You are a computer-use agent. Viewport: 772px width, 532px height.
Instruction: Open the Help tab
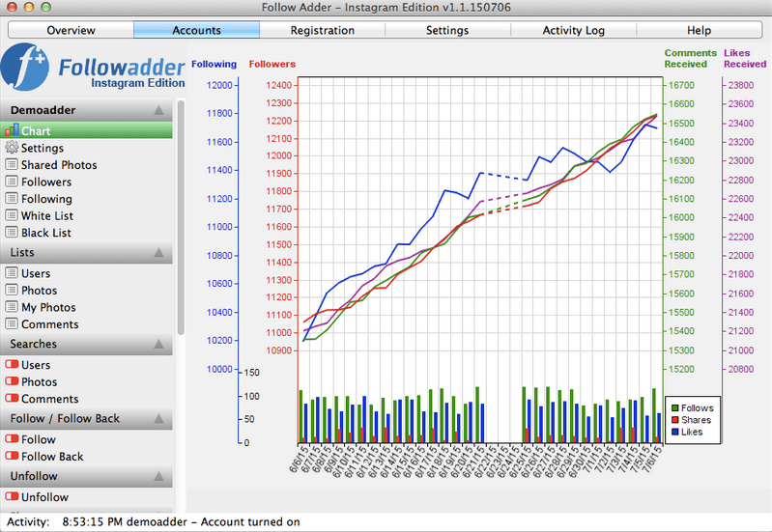pyautogui.click(x=700, y=30)
